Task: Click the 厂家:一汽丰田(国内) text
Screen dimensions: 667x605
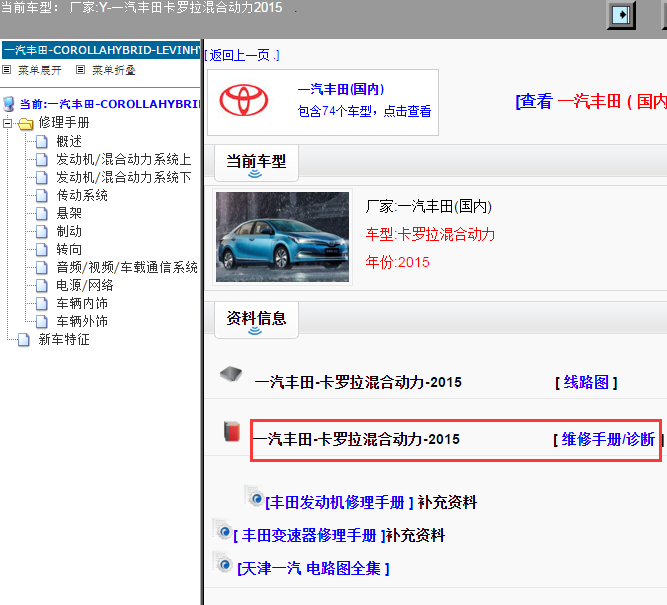Action: pyautogui.click(x=428, y=207)
